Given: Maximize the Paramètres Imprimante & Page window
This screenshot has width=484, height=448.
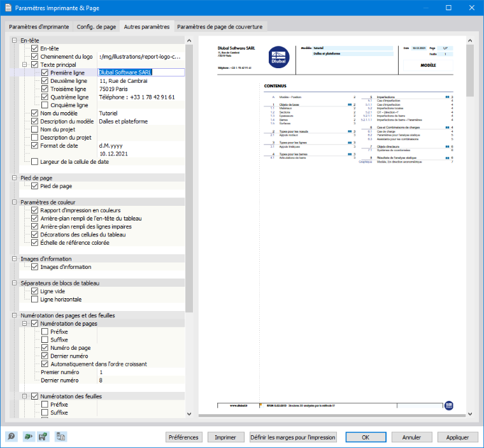Looking at the screenshot, I should click(x=448, y=8).
